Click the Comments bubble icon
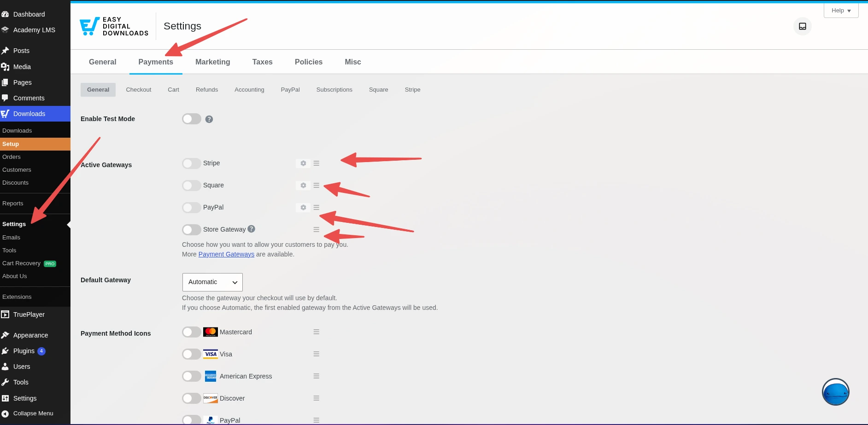This screenshot has width=868, height=425. [x=5, y=98]
